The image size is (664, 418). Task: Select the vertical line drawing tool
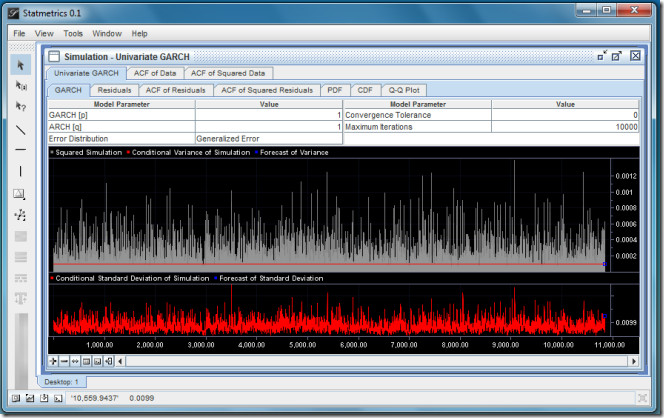tap(20, 171)
